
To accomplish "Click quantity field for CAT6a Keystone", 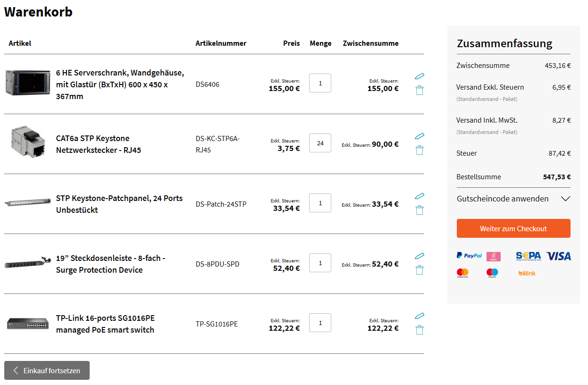I will [x=320, y=143].
